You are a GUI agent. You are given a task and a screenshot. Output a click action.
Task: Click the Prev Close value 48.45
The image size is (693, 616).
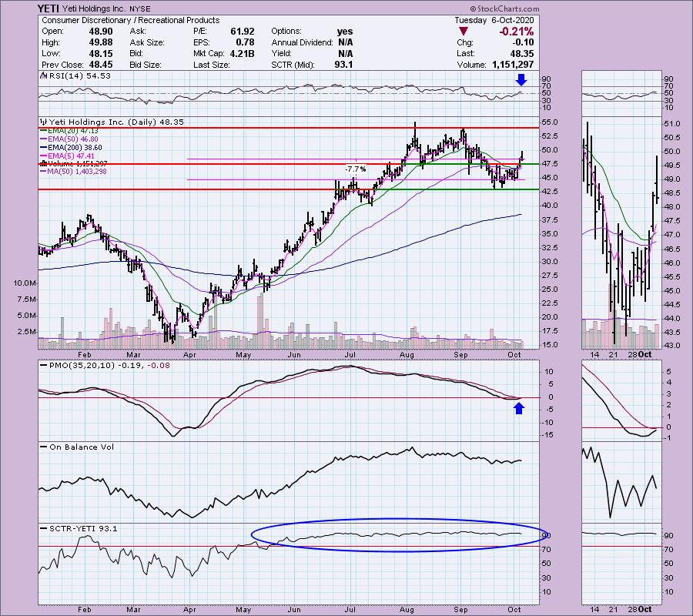(101, 65)
